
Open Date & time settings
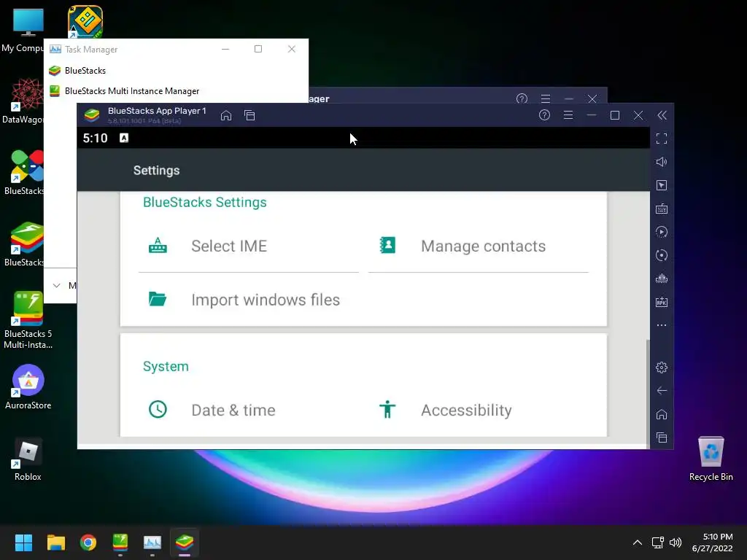click(x=248, y=410)
